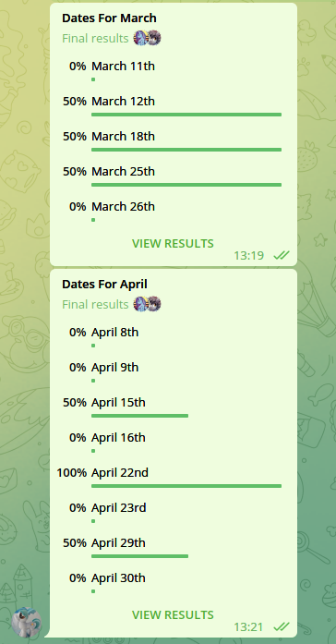The width and height of the screenshot is (336, 644).
Task: Click the 13:21 message timestamp
Action: 248,626
